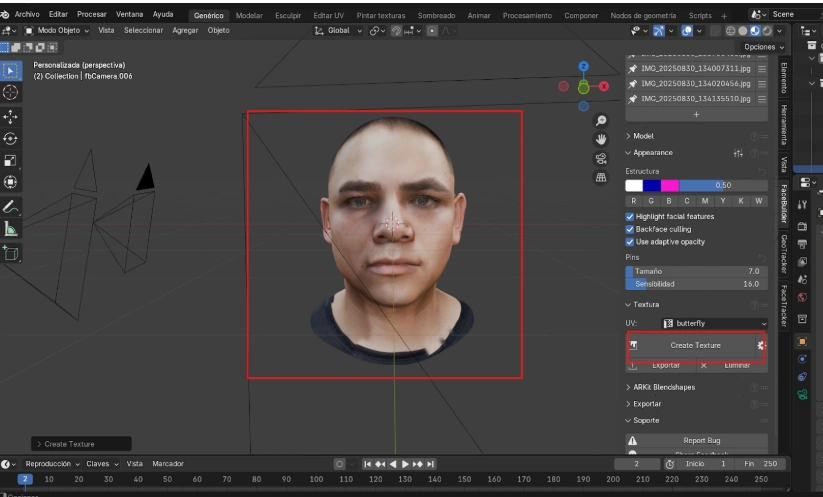Open the FaceBuilder sidebar tab
This screenshot has width=823, height=497.
click(784, 204)
